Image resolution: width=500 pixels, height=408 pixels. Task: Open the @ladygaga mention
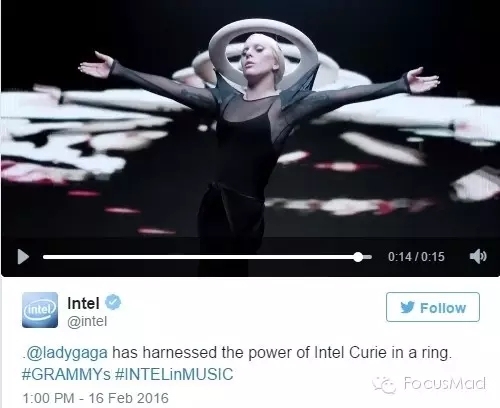pyautogui.click(x=66, y=353)
